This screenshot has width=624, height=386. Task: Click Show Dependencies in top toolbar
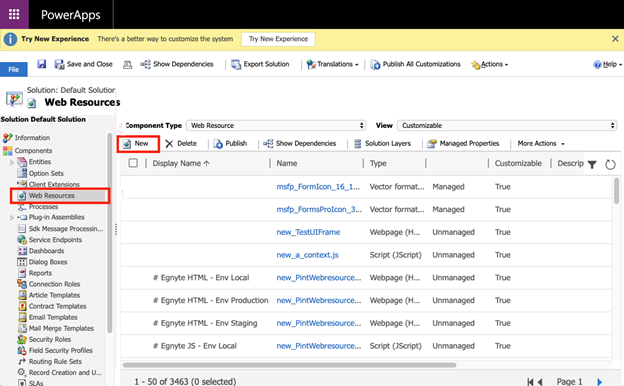pyautogui.click(x=177, y=64)
